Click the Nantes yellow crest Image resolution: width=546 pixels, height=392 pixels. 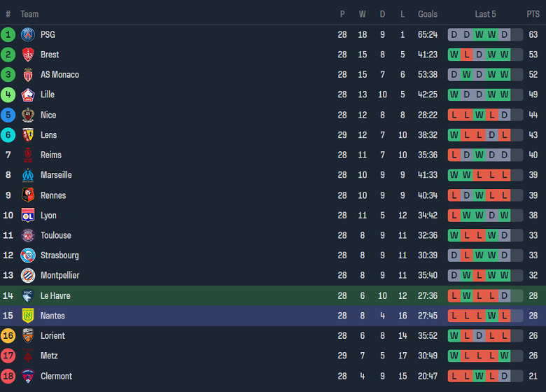pos(28,316)
